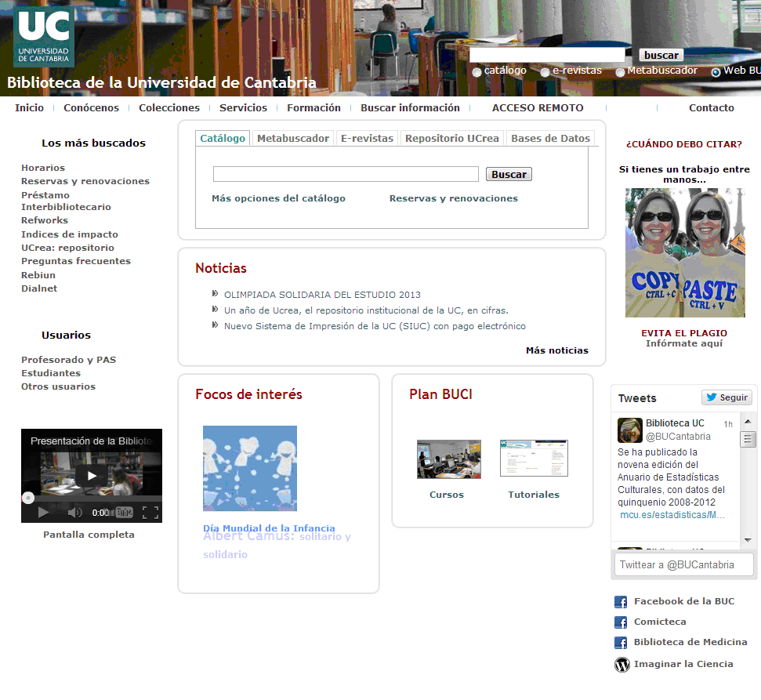Enter fullscreen with the video's fullscreen icon

150,513
